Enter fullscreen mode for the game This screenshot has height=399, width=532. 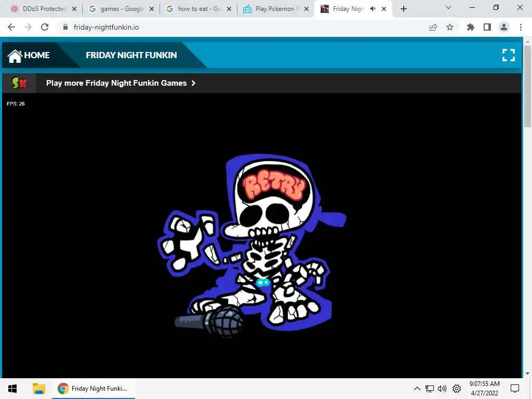pos(508,55)
